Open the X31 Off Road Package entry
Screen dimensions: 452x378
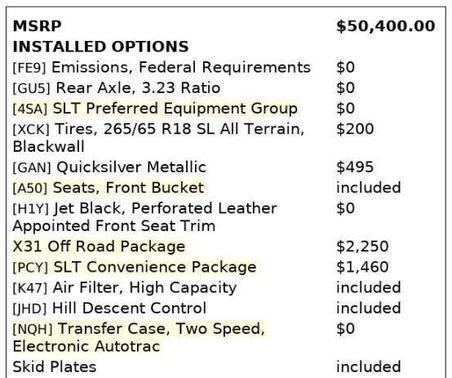tap(99, 247)
